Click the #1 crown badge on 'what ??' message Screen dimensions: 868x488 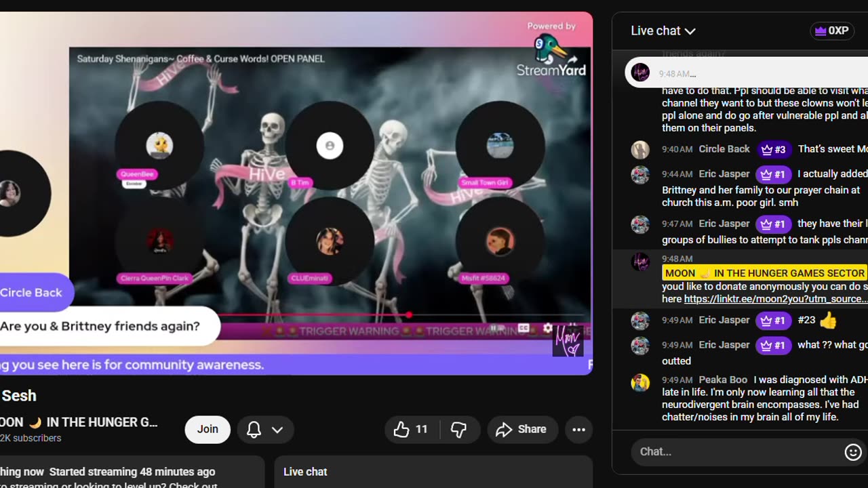pyautogui.click(x=774, y=345)
